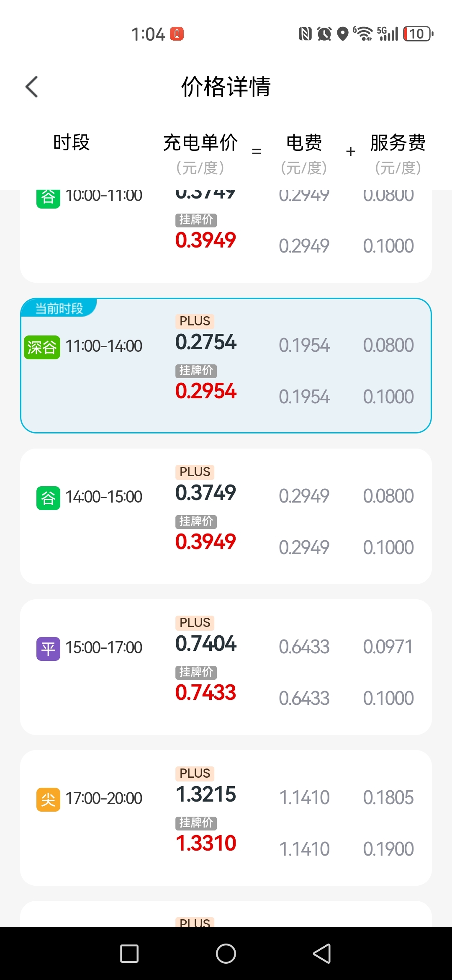
Task: Select the 深谷 period badge icon
Action: [x=42, y=347]
